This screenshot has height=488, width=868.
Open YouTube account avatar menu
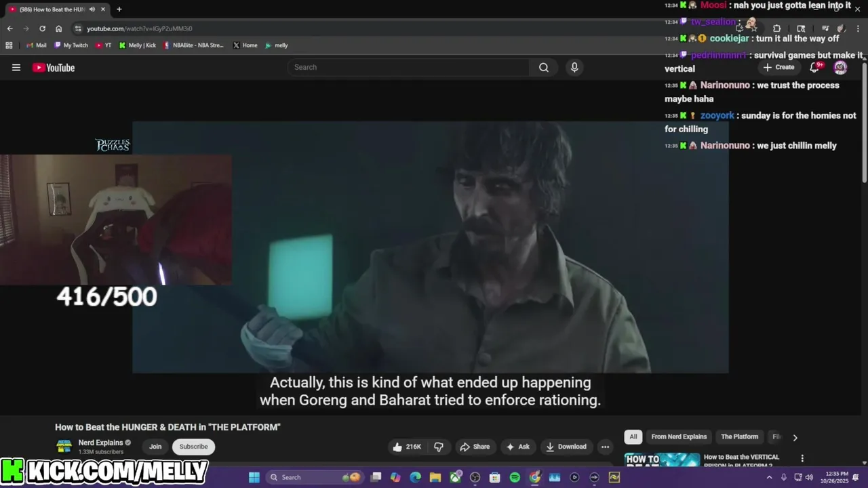click(x=840, y=67)
